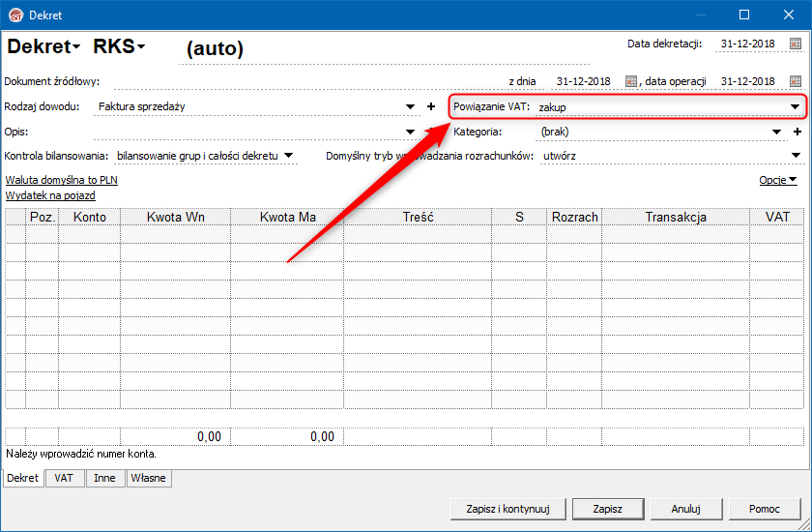Viewport: 812px width, 532px height.
Task: Click the Anuluj button
Action: 686,509
